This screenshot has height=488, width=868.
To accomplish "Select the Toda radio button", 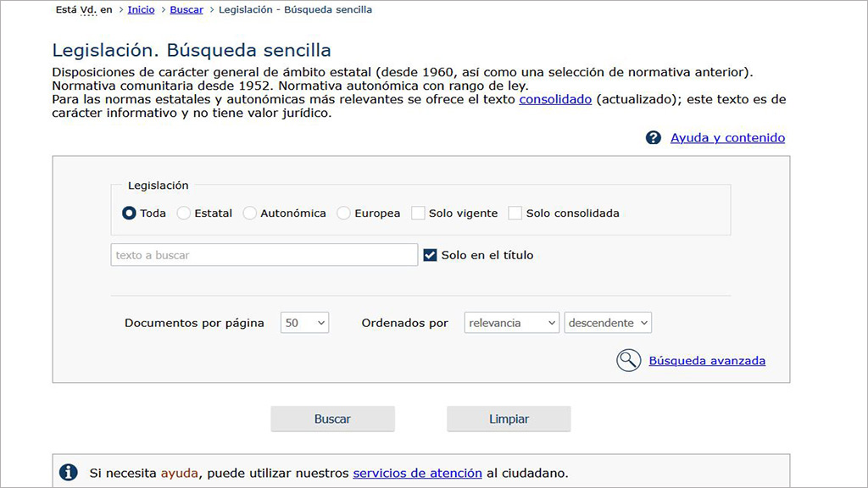I will [x=129, y=213].
